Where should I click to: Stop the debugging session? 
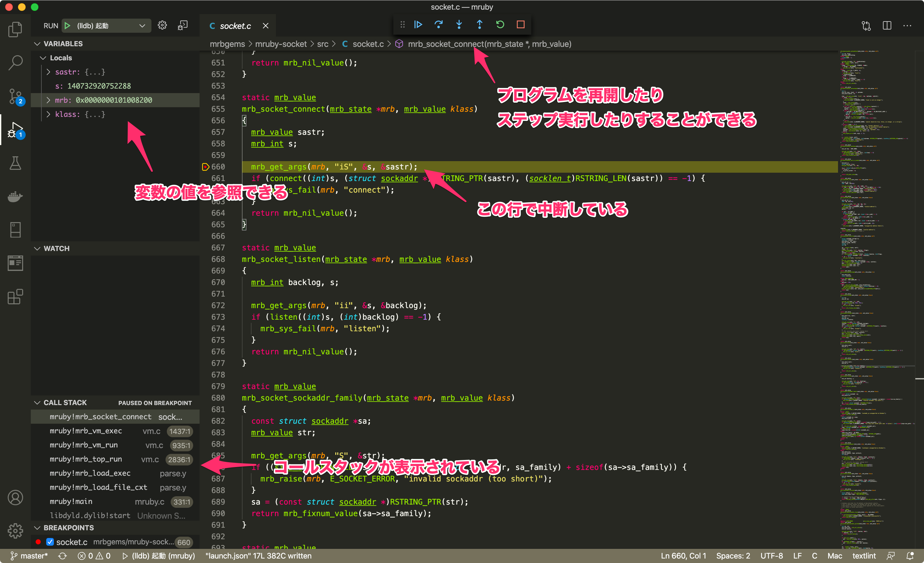point(520,25)
